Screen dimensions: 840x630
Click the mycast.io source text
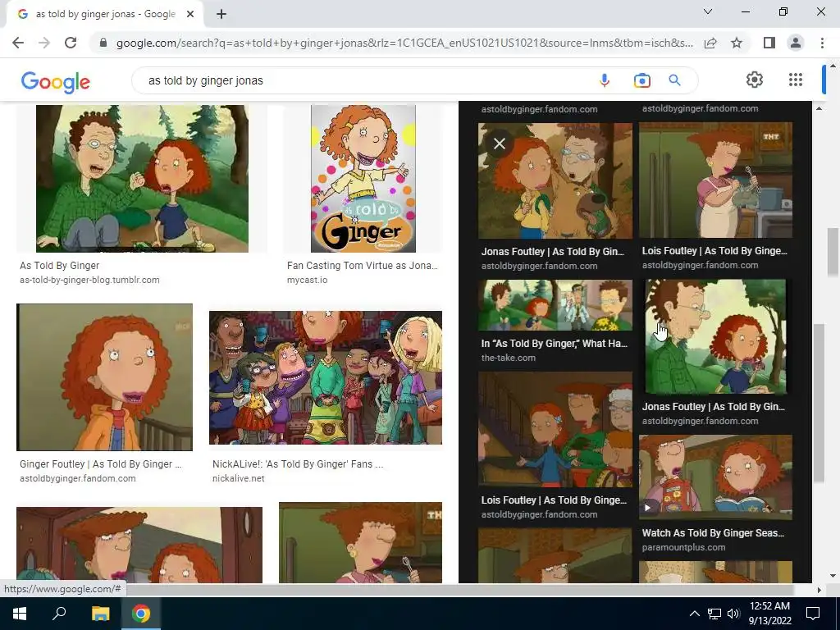307,280
